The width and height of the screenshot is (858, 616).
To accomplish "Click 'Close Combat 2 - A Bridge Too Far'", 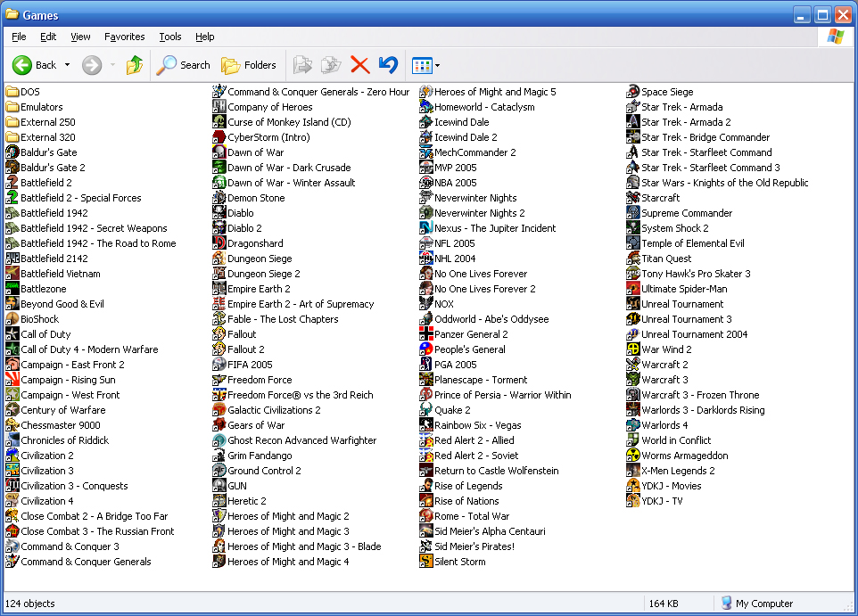I will click(95, 516).
